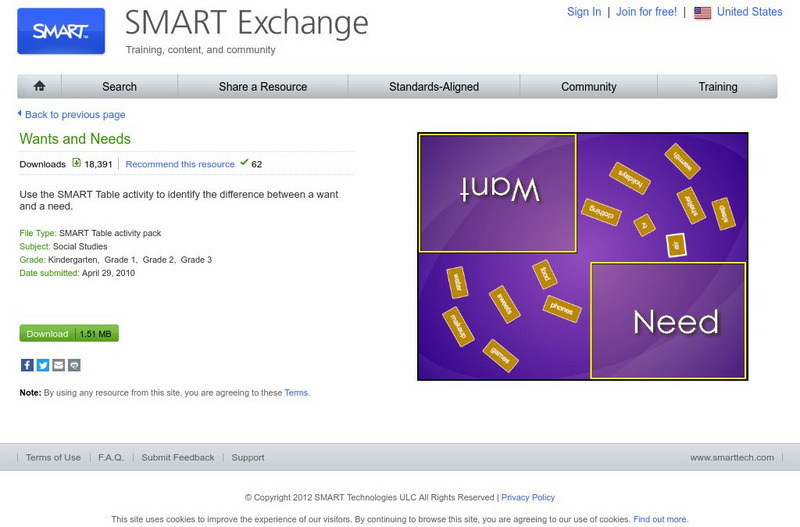Open the Training tab
The width and height of the screenshot is (800, 527).
[717, 87]
